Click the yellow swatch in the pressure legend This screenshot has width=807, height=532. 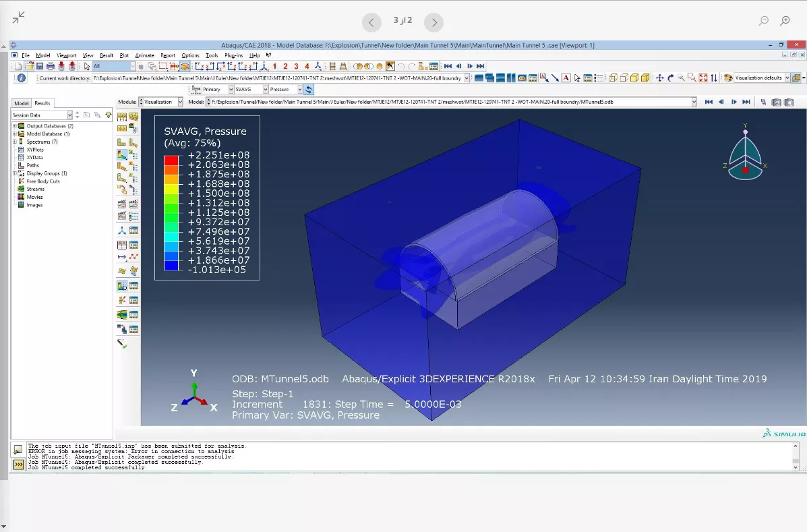(171, 189)
